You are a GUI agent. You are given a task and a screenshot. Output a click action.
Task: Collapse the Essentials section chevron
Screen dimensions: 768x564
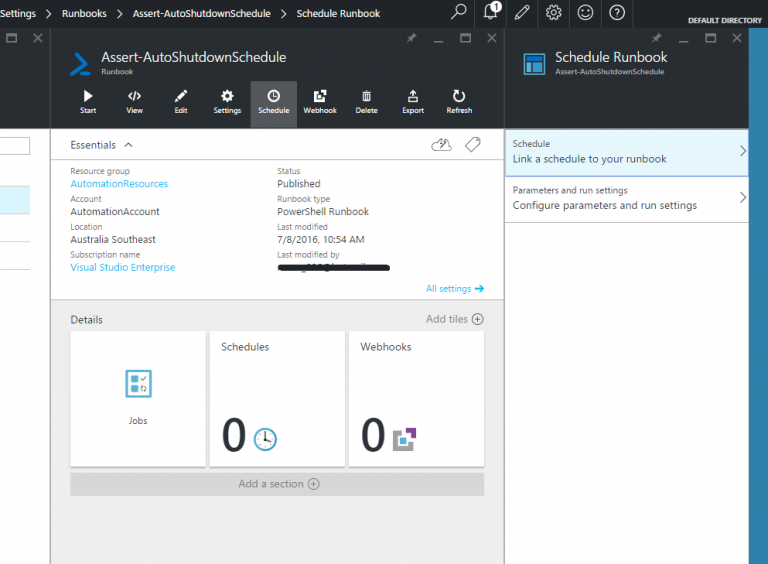pyautogui.click(x=128, y=145)
